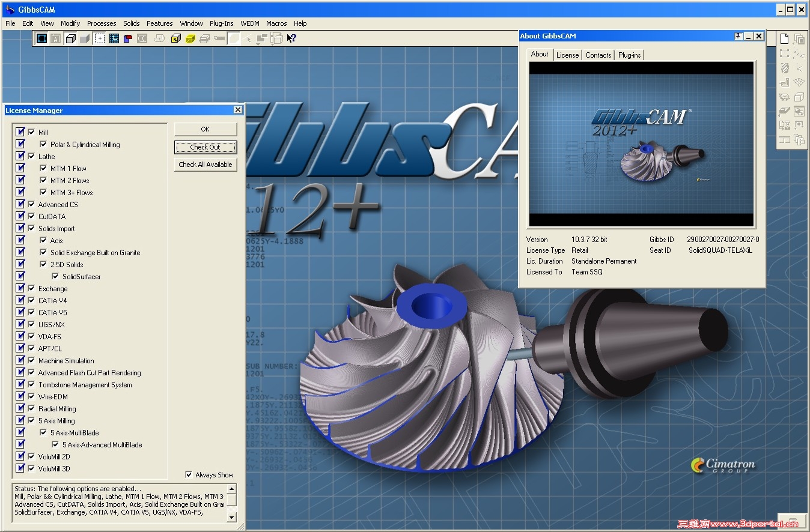This screenshot has width=810, height=532.
Task: Toggle the Lathe checkbox
Action: [x=32, y=156]
